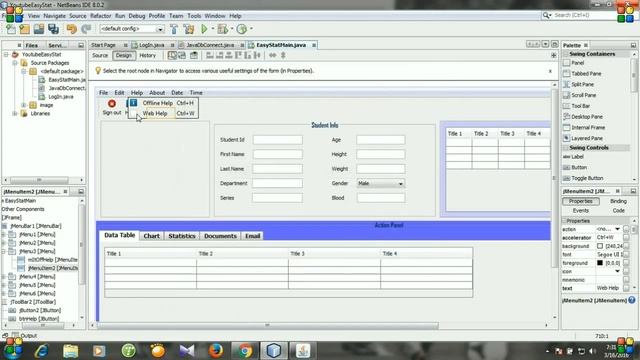Open the Refactor menu
The height and width of the screenshot is (360, 640).
[x=100, y=16]
